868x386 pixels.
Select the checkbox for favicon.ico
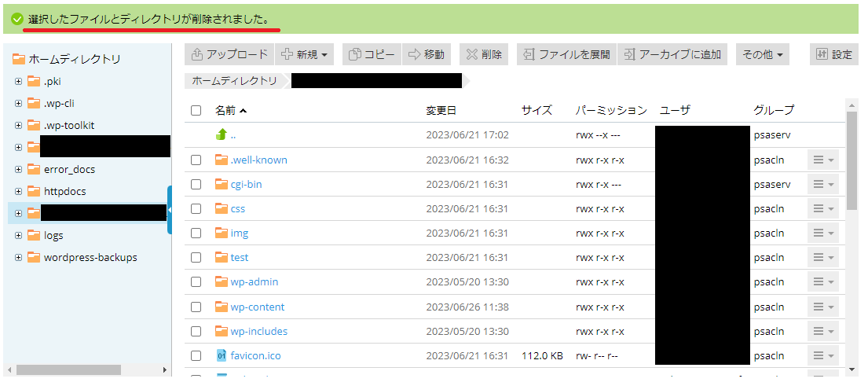(196, 356)
